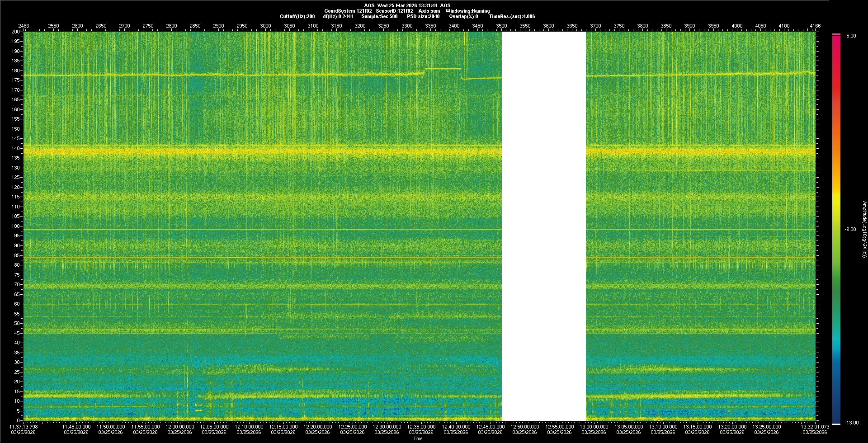Click the 100 Hz frequency axis label

click(16, 226)
